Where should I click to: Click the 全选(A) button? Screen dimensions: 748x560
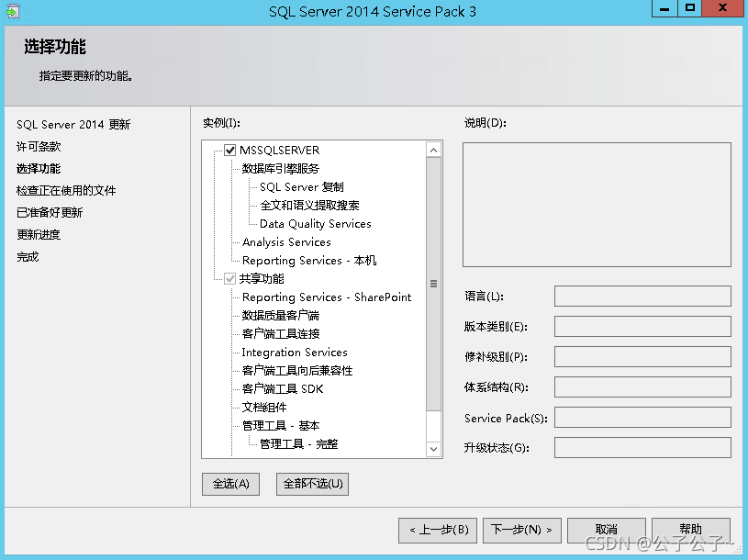pyautogui.click(x=231, y=484)
